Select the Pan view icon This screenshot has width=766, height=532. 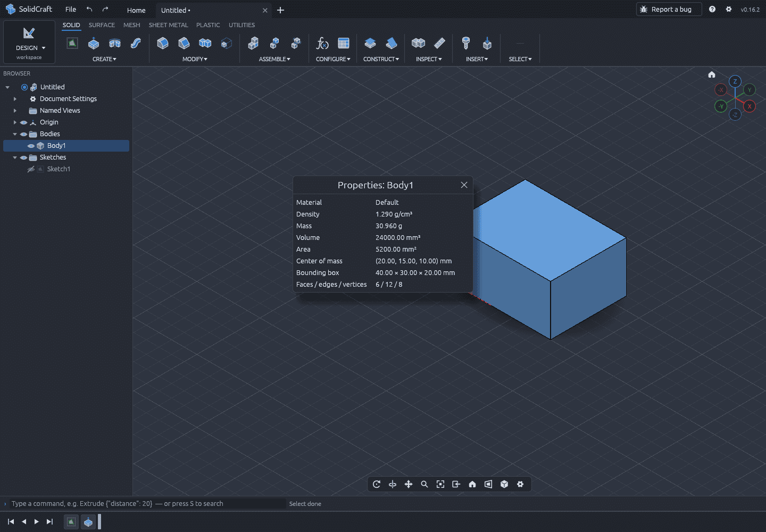point(409,484)
